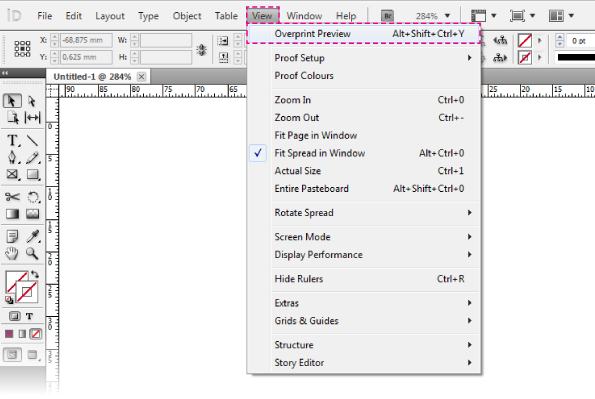The height and width of the screenshot is (399, 595).
Task: Click the Swap Fill and Stroke arrow
Action: [x=35, y=274]
